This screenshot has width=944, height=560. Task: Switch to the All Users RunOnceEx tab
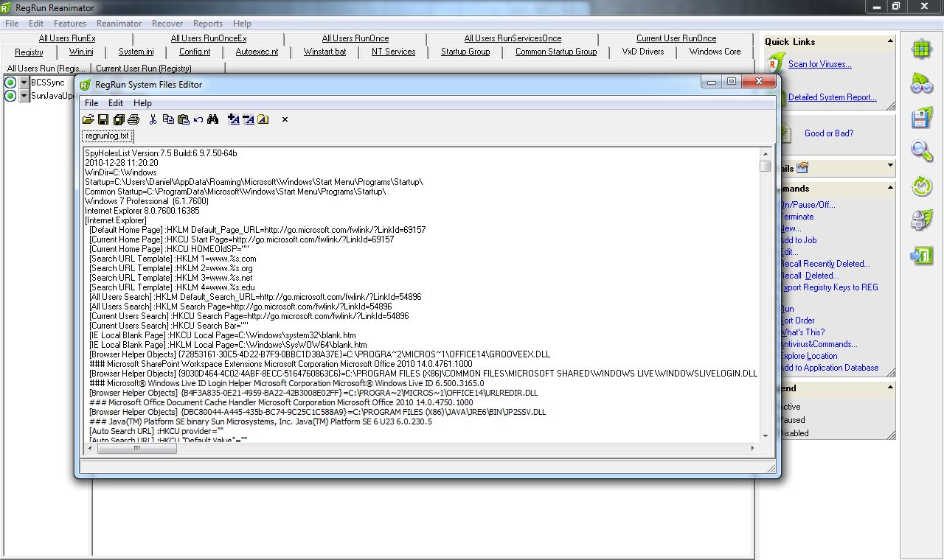coord(209,38)
